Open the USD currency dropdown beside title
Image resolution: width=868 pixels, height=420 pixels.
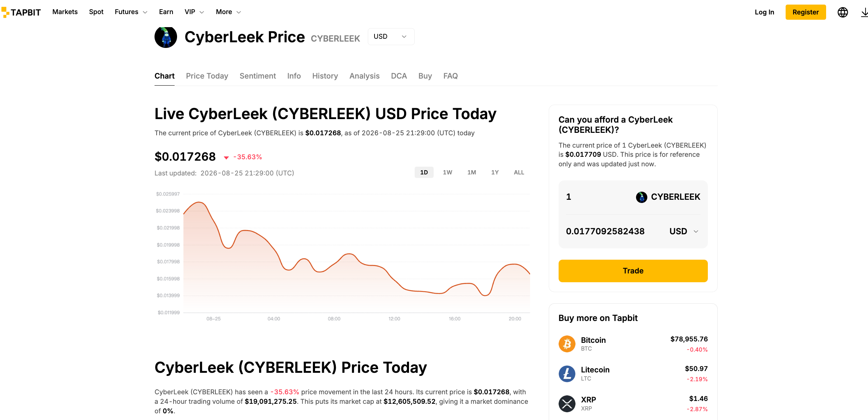[391, 37]
